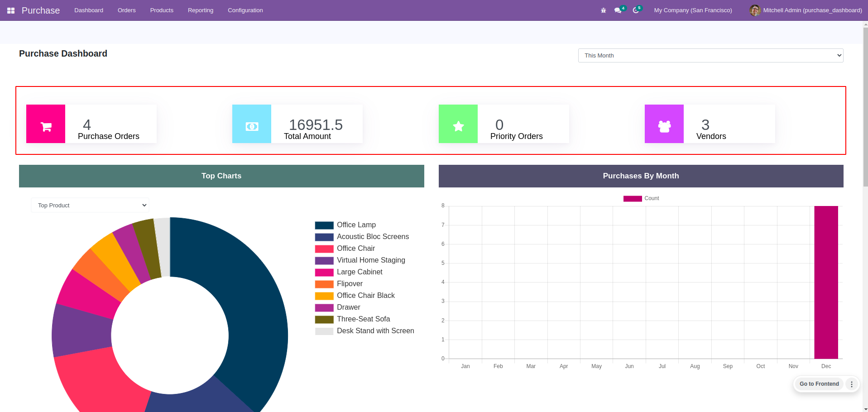Open the conversations chat icon
Screen dimensions: 868x412
[x=618, y=10]
